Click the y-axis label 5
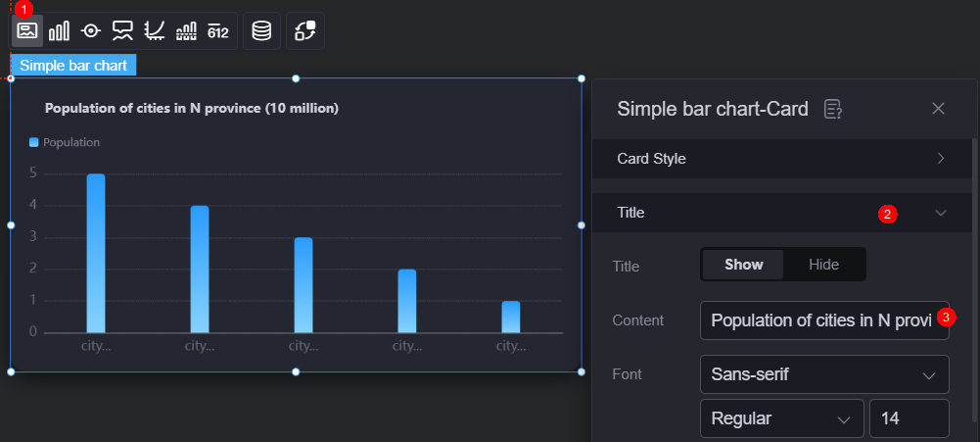 [x=33, y=172]
